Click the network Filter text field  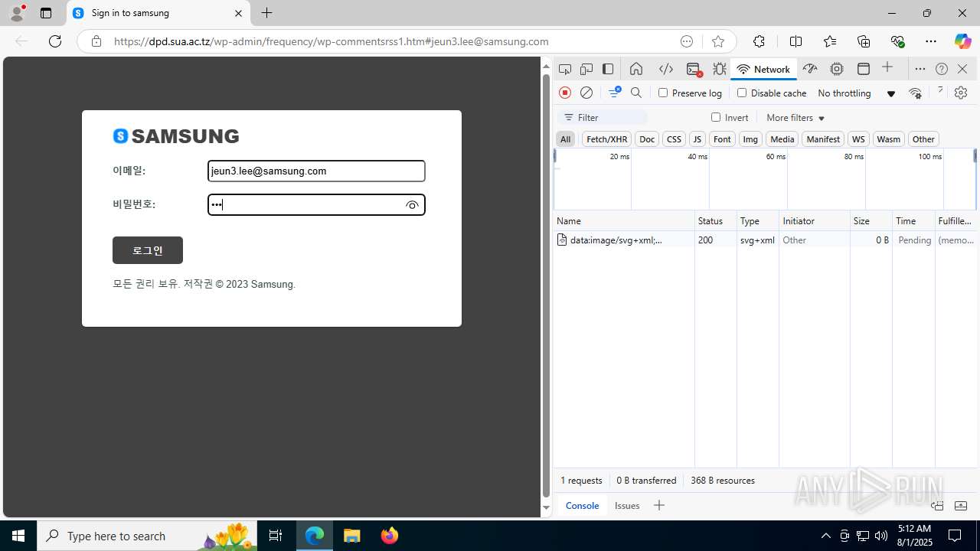[603, 118]
